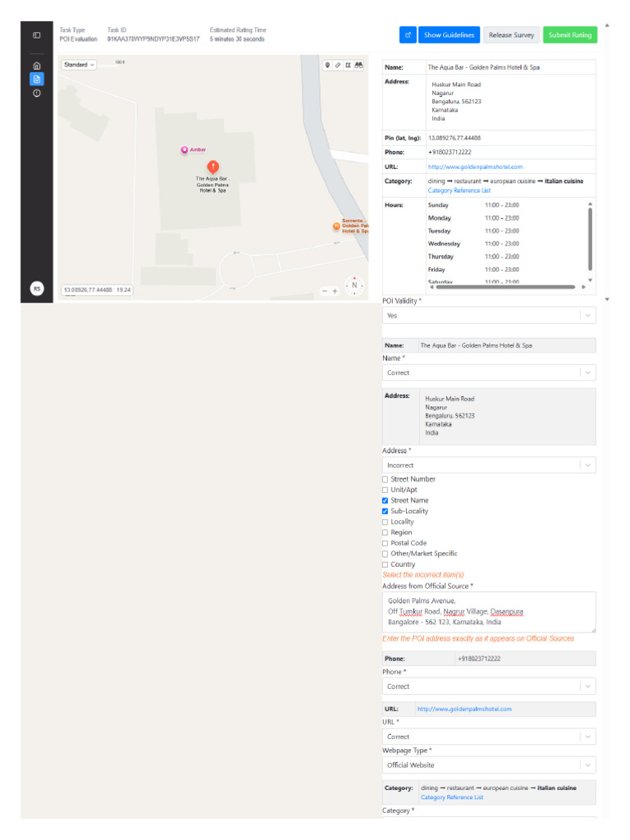The image size is (630, 840).
Task: Toggle the sidebar collapse icon
Action: tap(36, 35)
